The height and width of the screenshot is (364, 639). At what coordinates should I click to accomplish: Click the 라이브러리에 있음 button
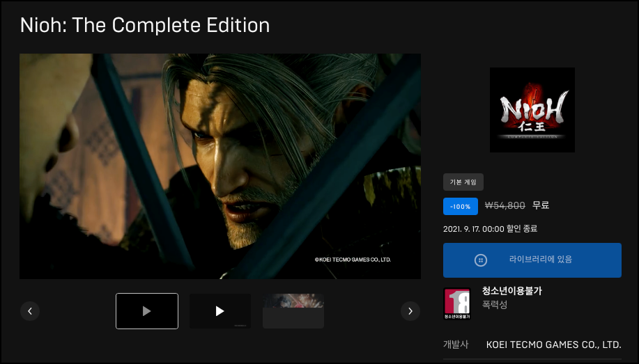(532, 260)
